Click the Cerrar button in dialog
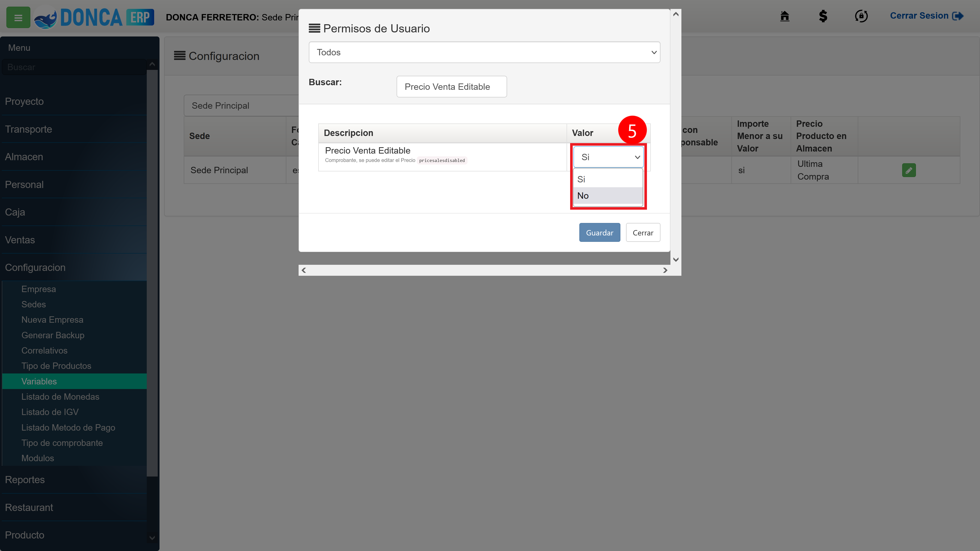980x551 pixels. 643,233
